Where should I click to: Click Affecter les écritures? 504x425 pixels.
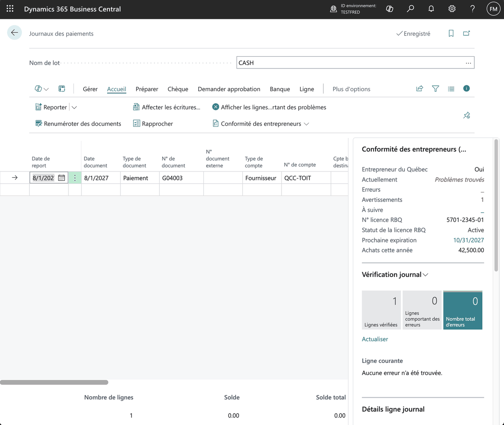coord(167,107)
